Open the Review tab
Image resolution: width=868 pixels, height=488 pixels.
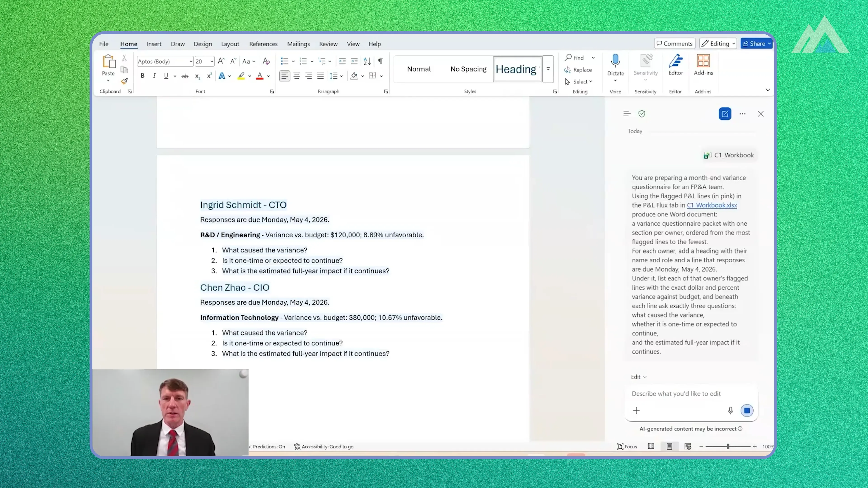(328, 44)
